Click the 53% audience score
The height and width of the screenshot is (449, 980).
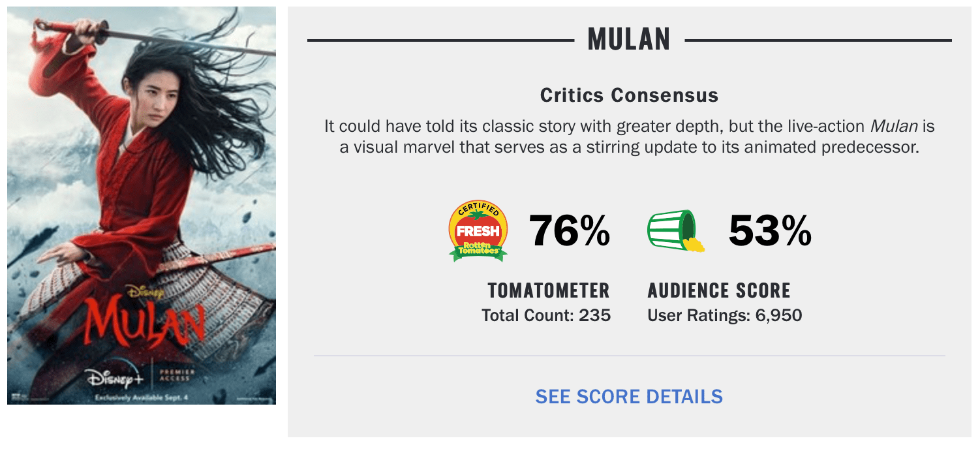pos(770,231)
